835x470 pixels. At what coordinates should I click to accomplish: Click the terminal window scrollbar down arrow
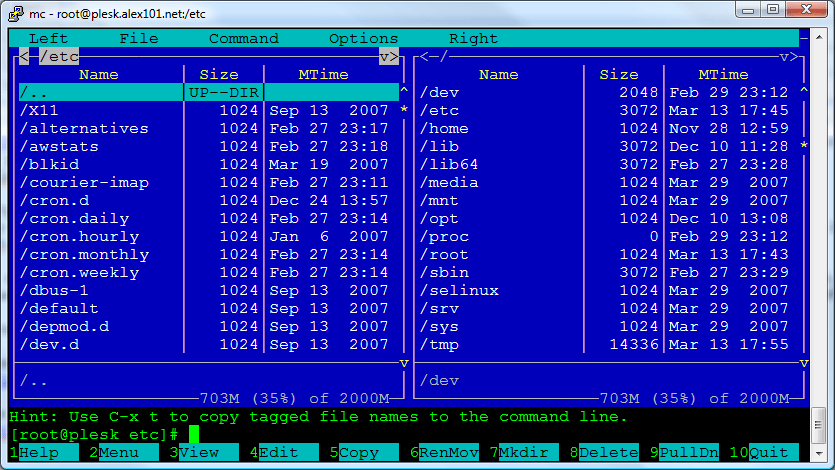pos(819,454)
